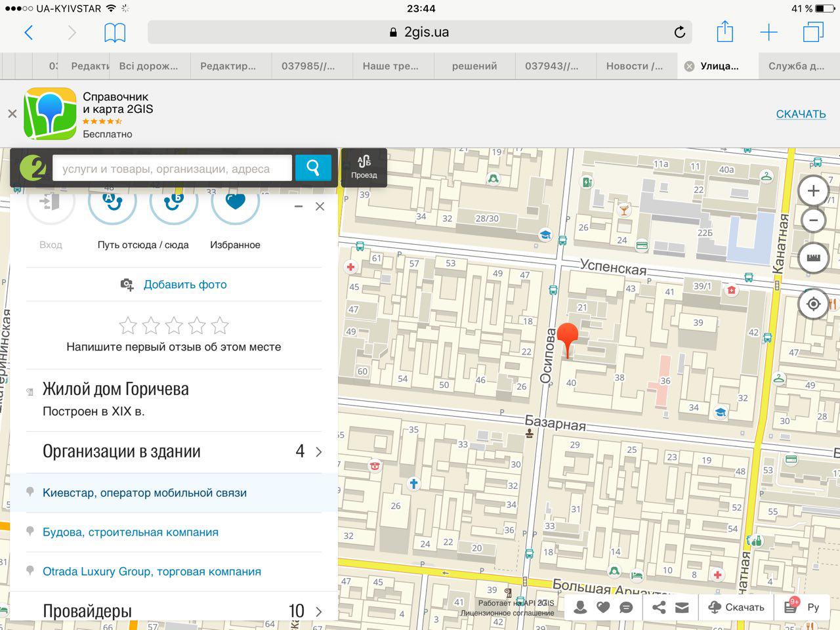Tap the 23:44 clock in status bar
The width and height of the screenshot is (840, 630).
pyautogui.click(x=421, y=9)
